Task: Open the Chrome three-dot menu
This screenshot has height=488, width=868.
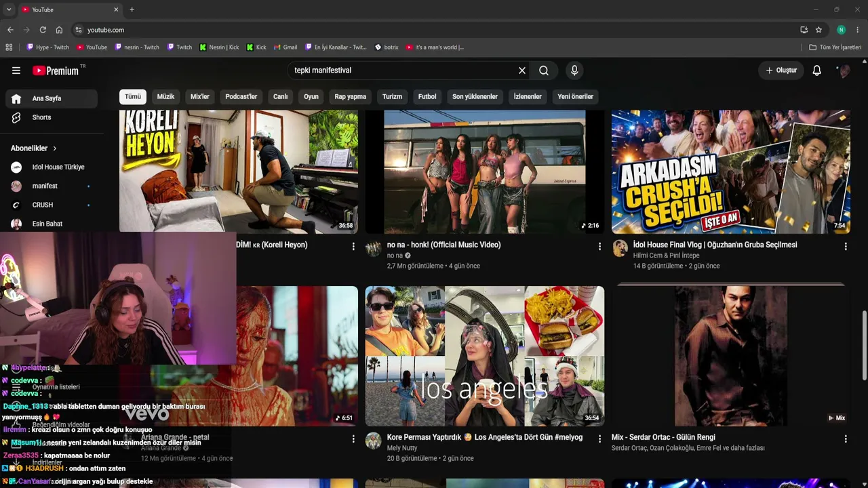Action: tap(857, 30)
